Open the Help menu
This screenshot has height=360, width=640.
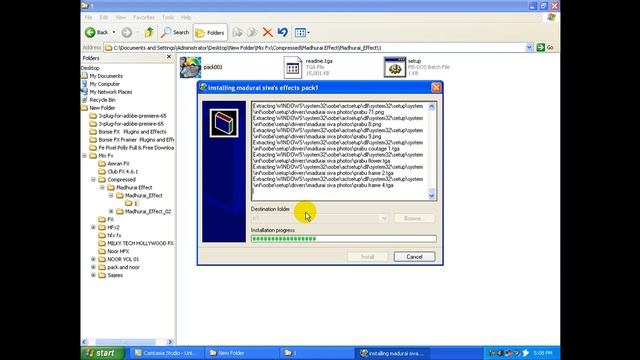[186, 17]
